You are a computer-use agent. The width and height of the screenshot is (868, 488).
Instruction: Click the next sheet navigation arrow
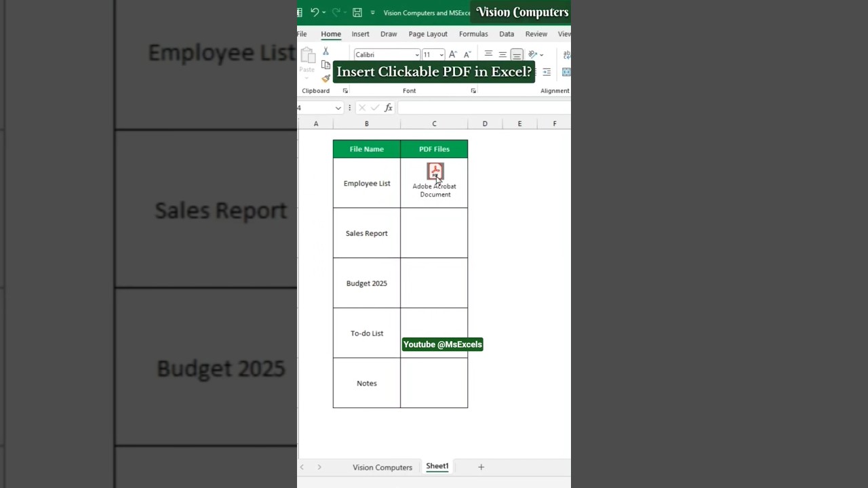319,467
